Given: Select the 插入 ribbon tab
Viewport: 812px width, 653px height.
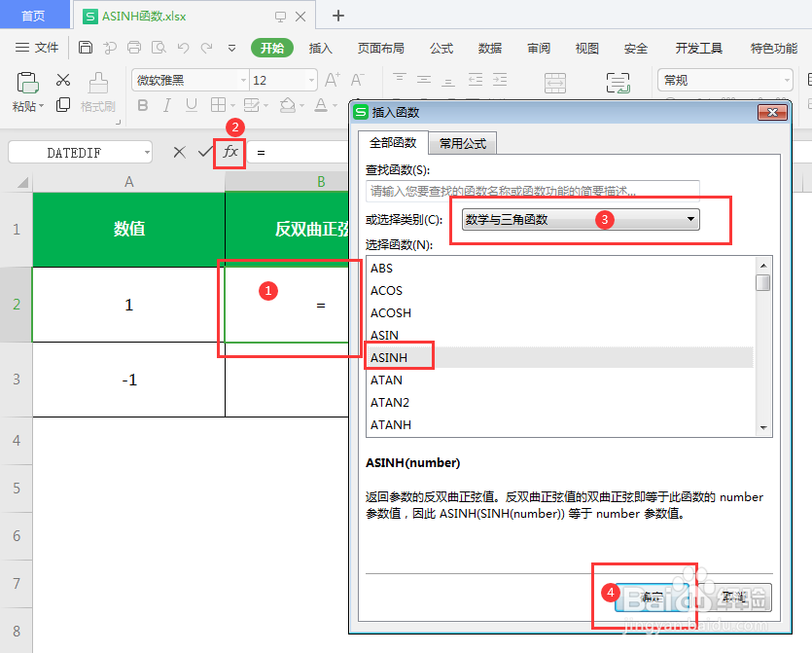Looking at the screenshot, I should 320,49.
